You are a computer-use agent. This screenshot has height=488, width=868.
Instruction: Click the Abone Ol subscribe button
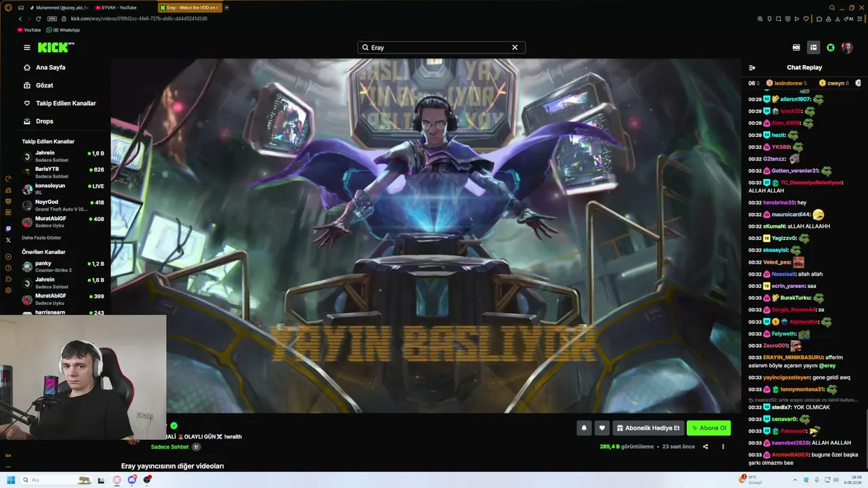pos(708,428)
